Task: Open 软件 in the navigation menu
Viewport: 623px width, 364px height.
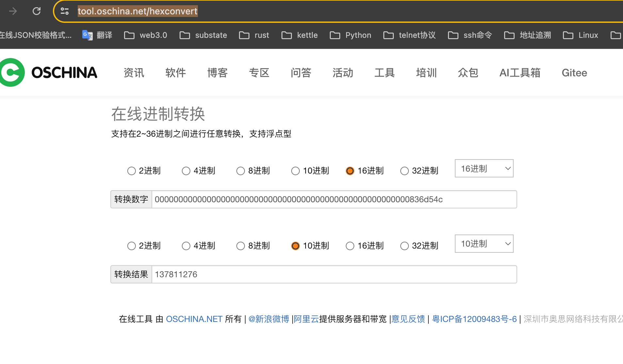Action: tap(176, 73)
